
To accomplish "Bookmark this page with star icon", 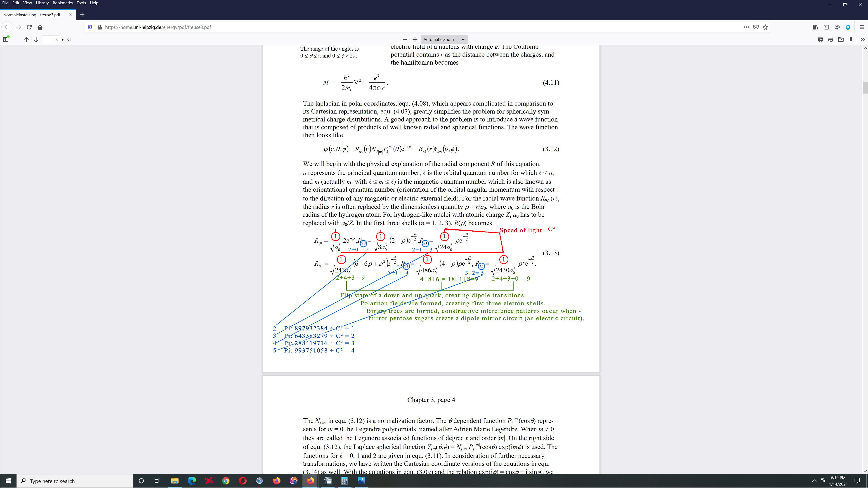I will [765, 27].
